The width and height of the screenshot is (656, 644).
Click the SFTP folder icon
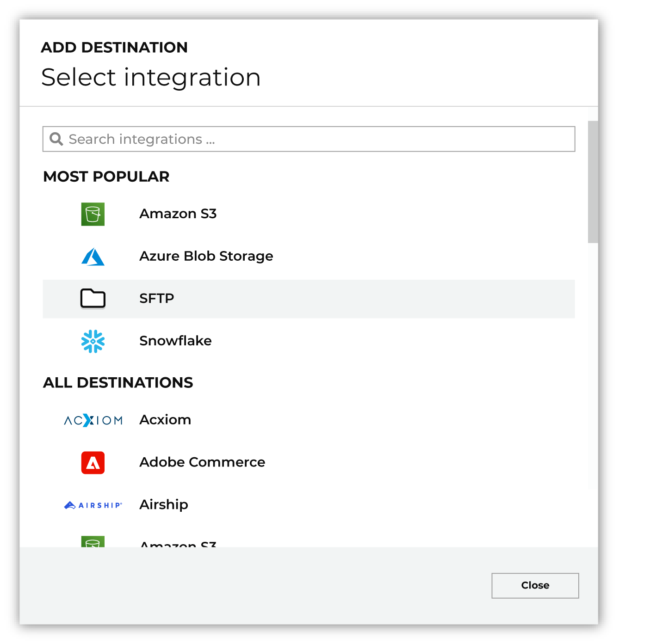(x=93, y=298)
